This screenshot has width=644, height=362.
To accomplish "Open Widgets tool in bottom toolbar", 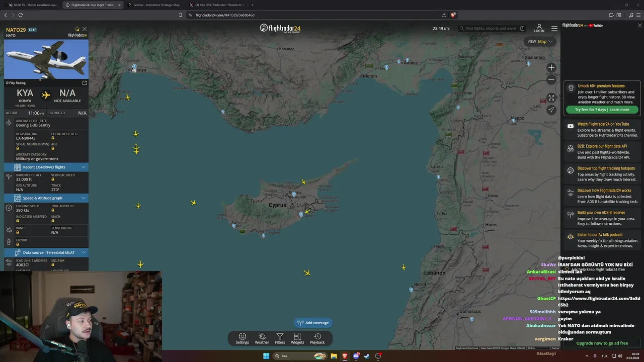I will click(x=297, y=339).
